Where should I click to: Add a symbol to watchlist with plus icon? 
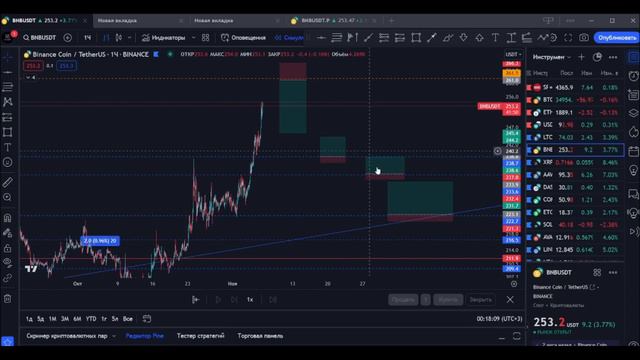point(581,57)
